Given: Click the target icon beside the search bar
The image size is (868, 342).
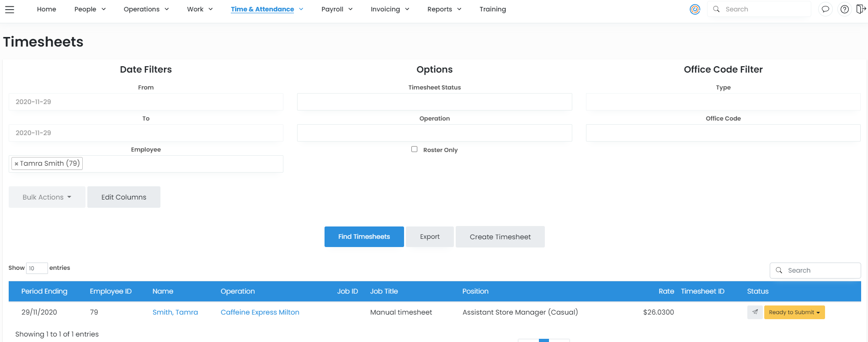Looking at the screenshot, I should pyautogui.click(x=695, y=9).
